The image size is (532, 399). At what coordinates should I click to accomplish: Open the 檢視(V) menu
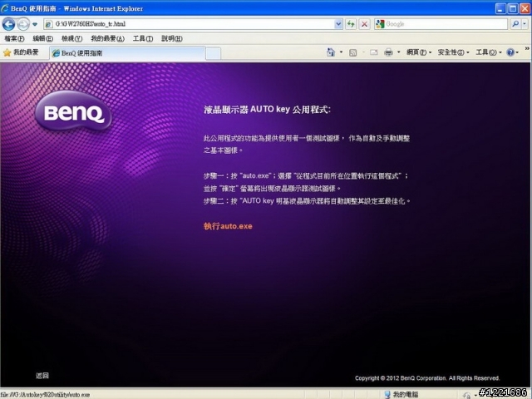pyautogui.click(x=72, y=39)
